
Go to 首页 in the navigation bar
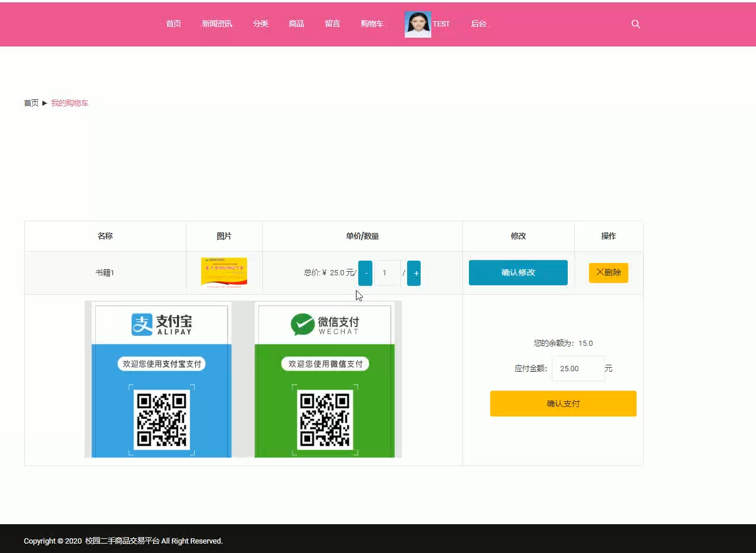[174, 24]
